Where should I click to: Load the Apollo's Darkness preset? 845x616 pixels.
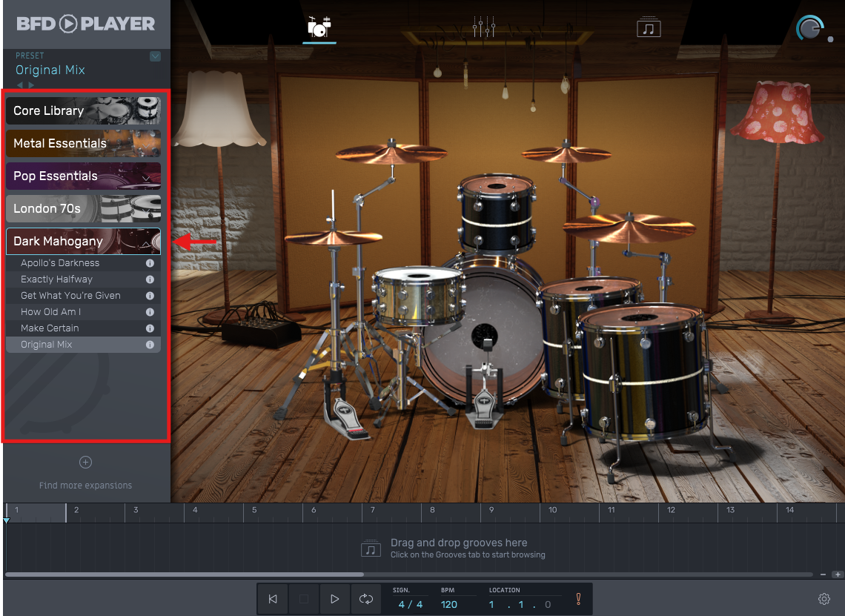coord(84,263)
